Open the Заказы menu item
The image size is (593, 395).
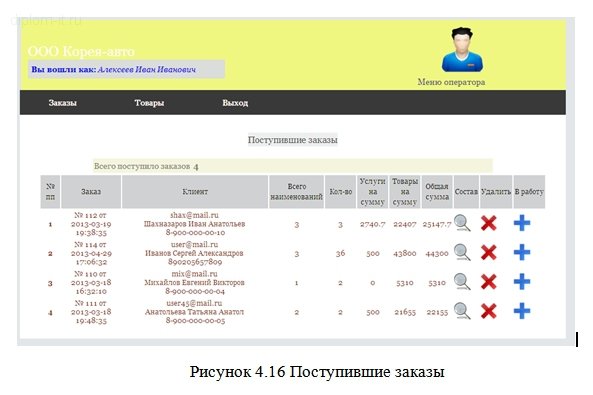coord(62,103)
